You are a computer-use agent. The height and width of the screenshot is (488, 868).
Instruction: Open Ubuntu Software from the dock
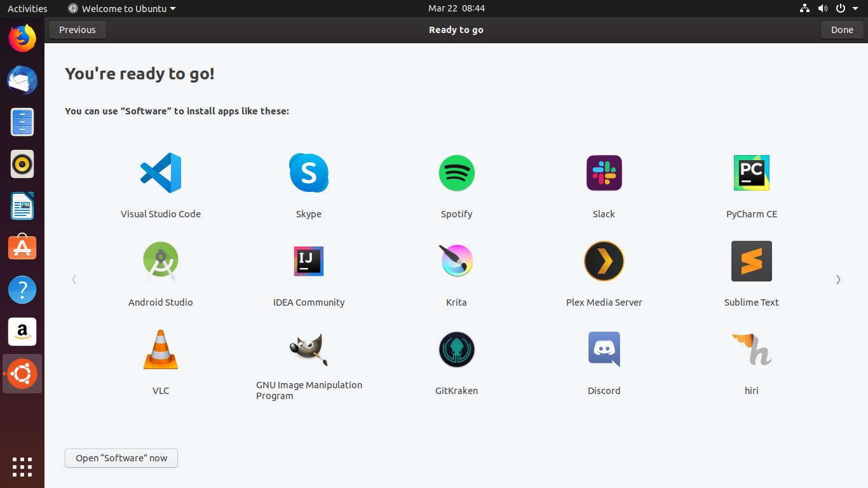click(x=22, y=248)
